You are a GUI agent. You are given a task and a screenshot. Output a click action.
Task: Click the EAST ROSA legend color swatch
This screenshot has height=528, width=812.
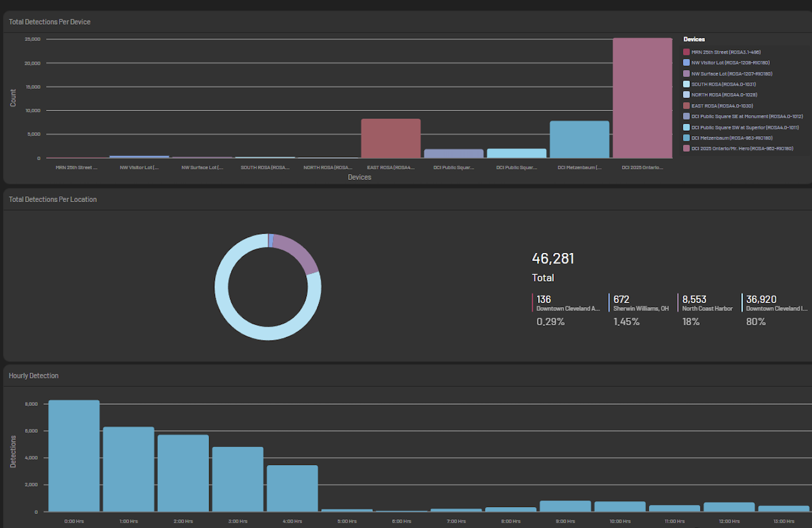(x=686, y=106)
